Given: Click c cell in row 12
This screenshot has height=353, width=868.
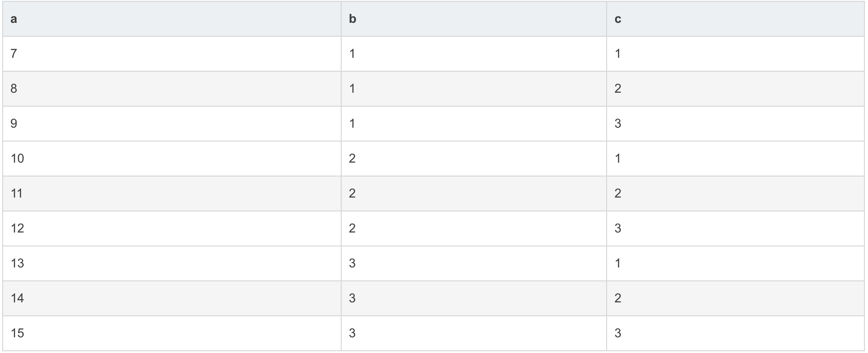Looking at the screenshot, I should 735,228.
